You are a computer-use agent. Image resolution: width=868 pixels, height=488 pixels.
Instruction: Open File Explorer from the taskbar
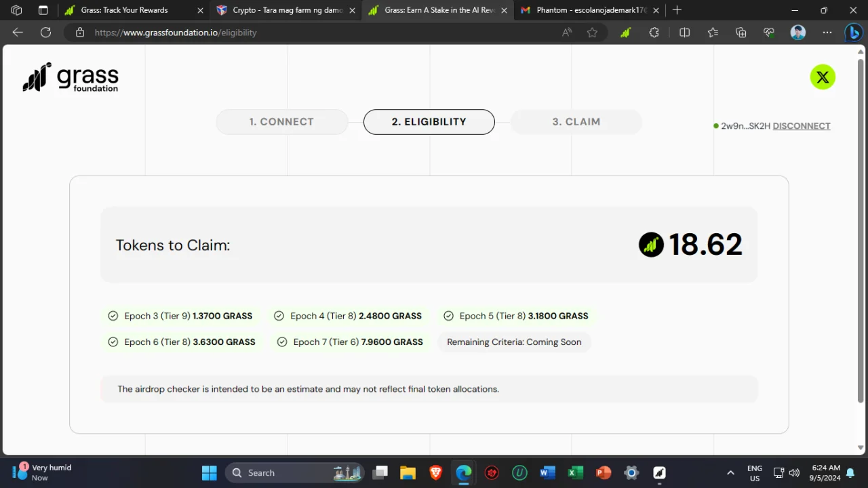pyautogui.click(x=408, y=472)
